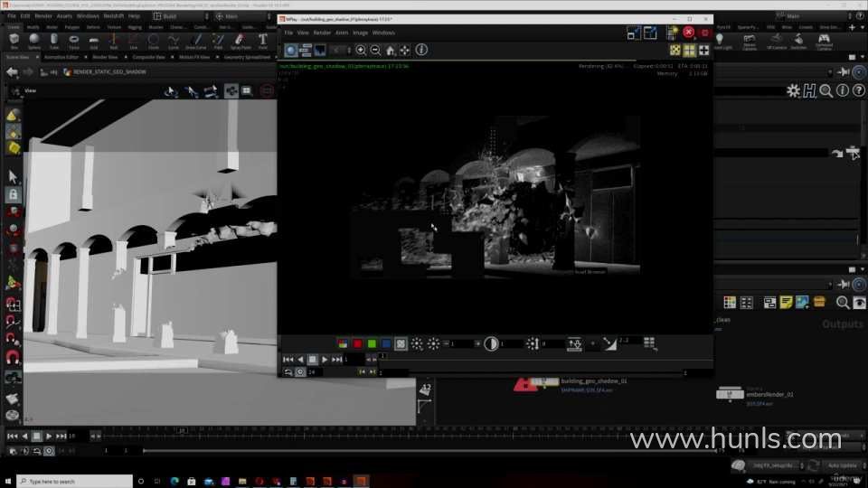Stop playback in Houdini main timeline
The width and height of the screenshot is (868, 488).
point(36,436)
